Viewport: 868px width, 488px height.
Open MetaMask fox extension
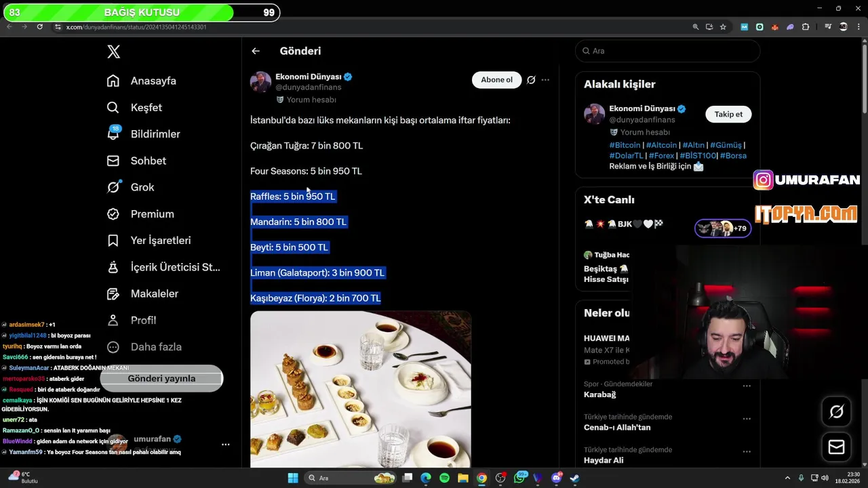pos(774,27)
